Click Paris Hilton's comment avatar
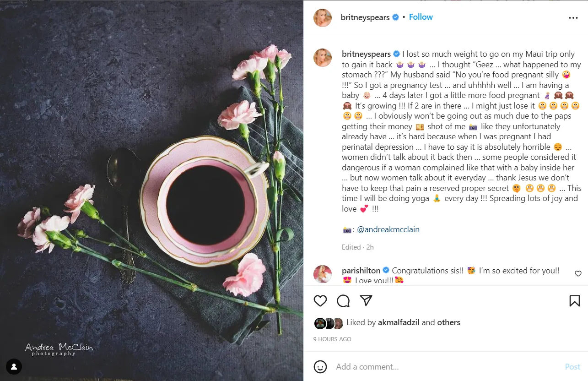Viewport: 588px width, 381px height. pyautogui.click(x=322, y=274)
